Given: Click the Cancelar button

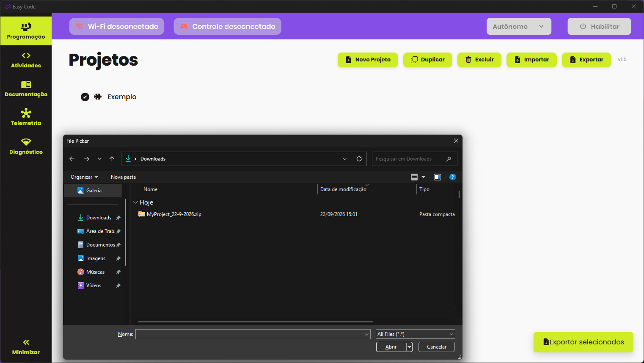Looking at the screenshot, I should coord(437,347).
